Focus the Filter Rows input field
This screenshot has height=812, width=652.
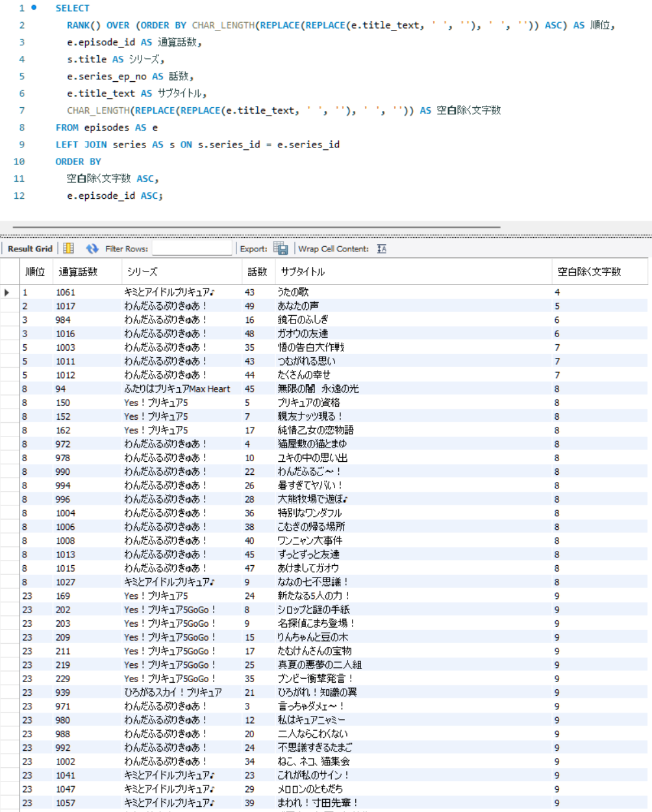click(x=192, y=249)
